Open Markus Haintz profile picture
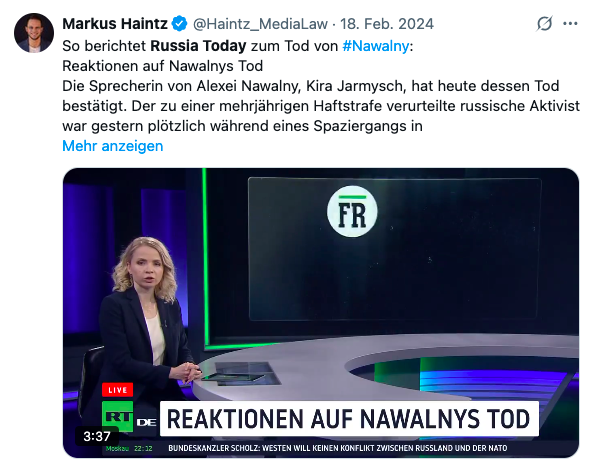594x470 pixels. click(34, 33)
